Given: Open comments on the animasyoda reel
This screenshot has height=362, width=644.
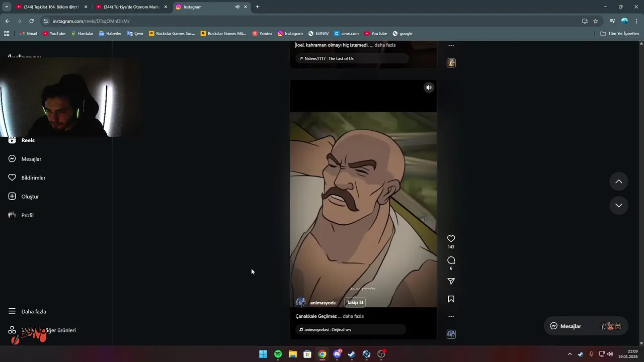Looking at the screenshot, I should point(451,260).
